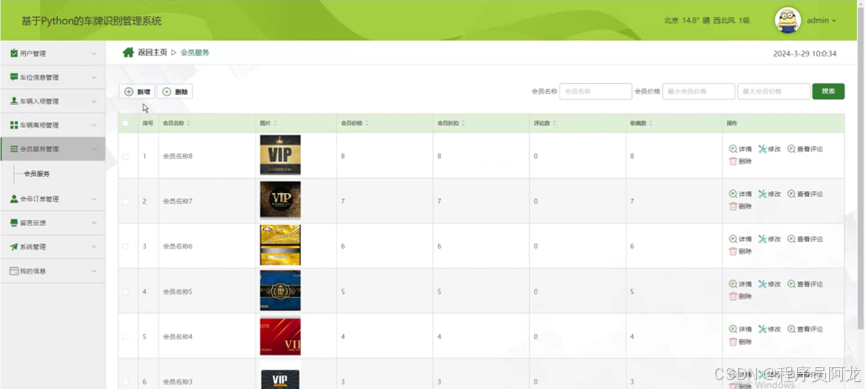Click the 最小会员价格 input field
865x389 pixels.
(x=699, y=92)
